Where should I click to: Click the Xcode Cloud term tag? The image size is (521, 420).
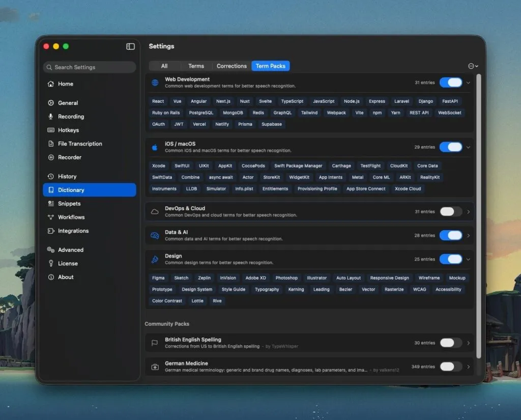pos(408,188)
